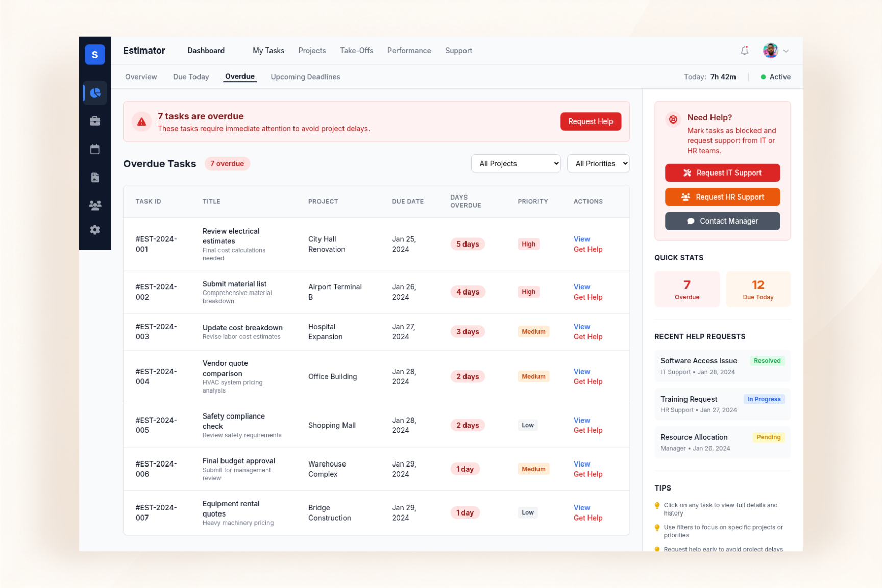Open the team members sidebar icon

(95, 205)
